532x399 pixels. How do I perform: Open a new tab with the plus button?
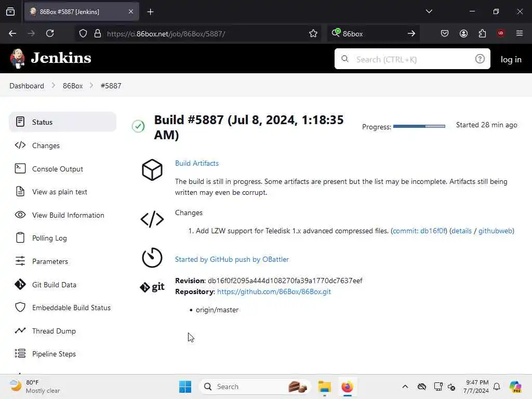click(x=150, y=12)
